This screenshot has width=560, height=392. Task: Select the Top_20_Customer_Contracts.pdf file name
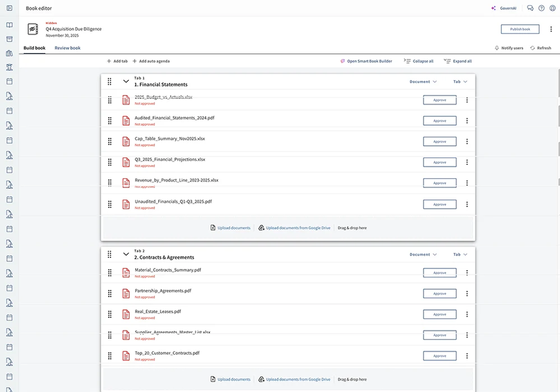pos(167,353)
